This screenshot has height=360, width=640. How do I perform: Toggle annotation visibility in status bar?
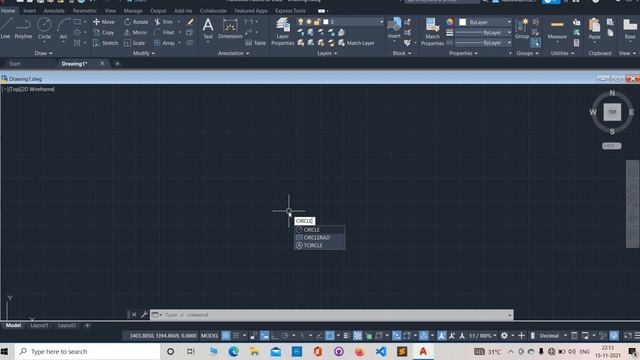point(442,336)
